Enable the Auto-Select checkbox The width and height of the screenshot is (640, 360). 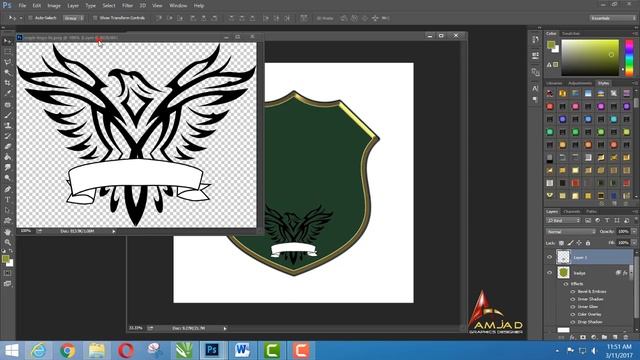tap(30, 18)
